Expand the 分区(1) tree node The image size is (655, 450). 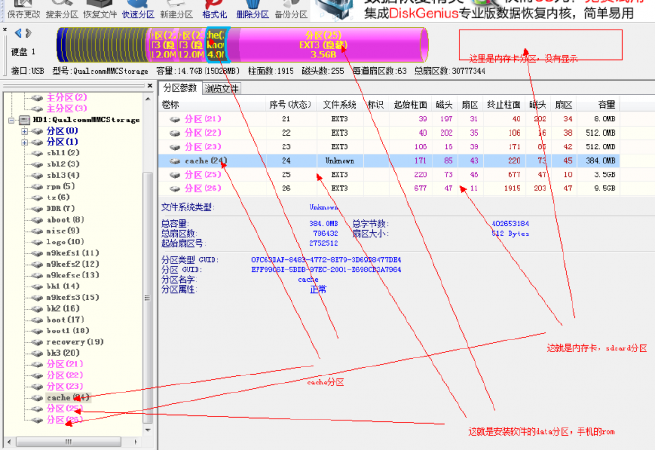[x=25, y=142]
